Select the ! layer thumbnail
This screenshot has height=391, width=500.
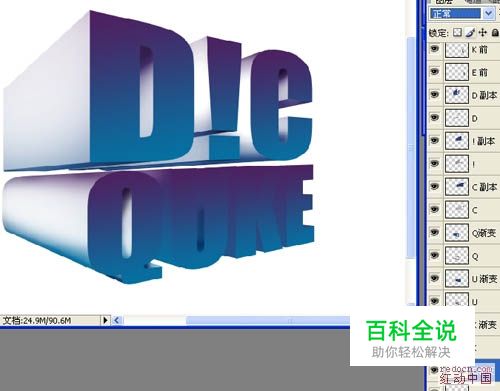point(457,164)
